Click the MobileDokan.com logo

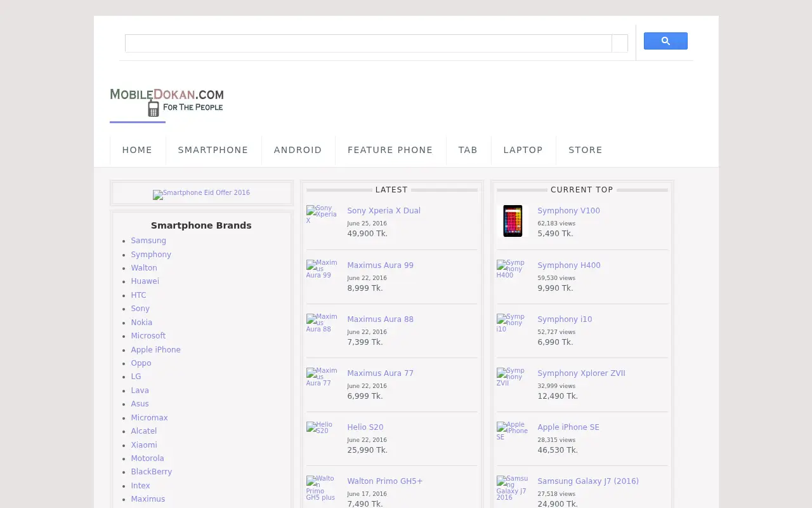pos(167,102)
